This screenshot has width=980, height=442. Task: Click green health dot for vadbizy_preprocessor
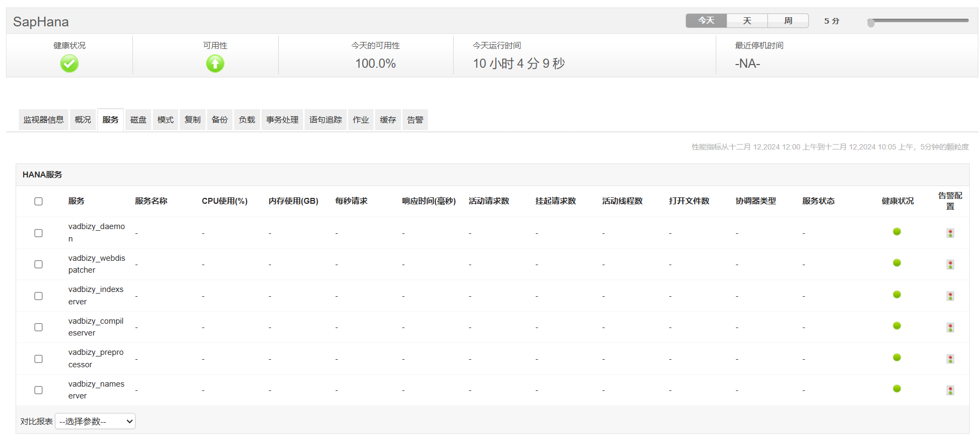coord(897,357)
